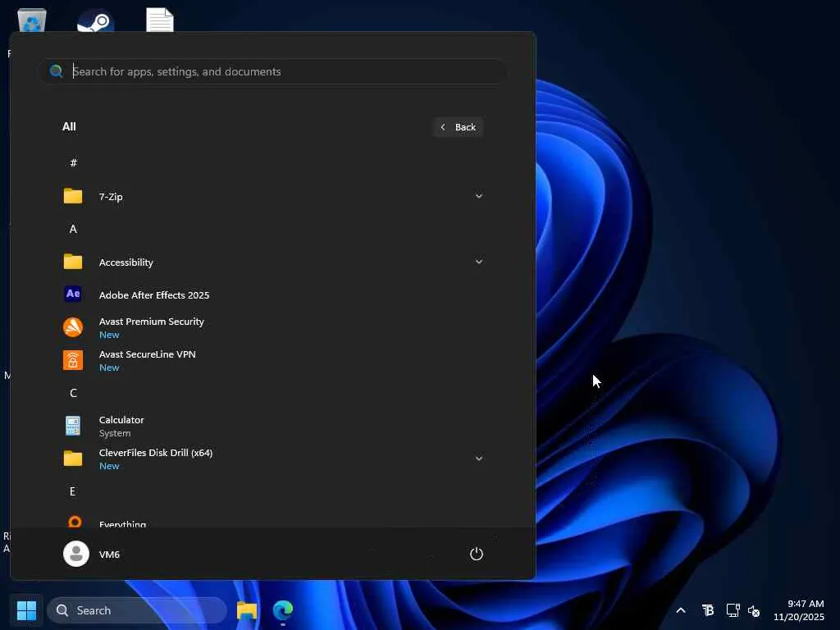Jump using the C letter header
This screenshot has width=840, height=630.
tap(73, 393)
